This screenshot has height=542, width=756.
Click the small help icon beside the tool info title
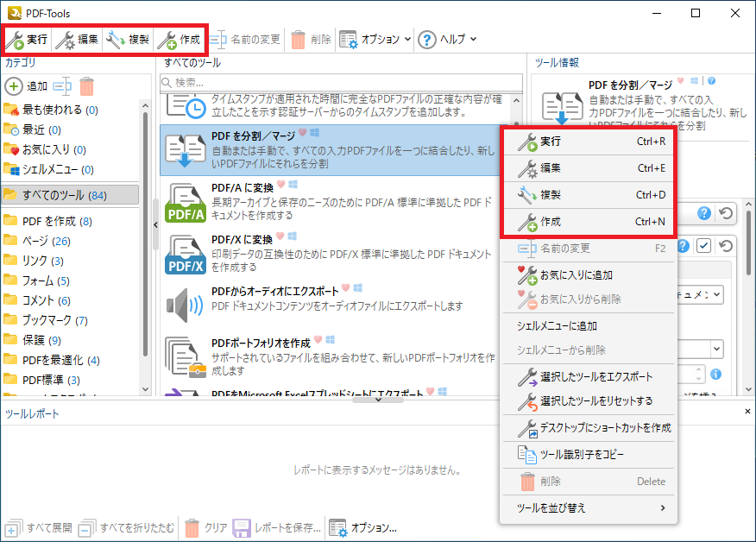pos(712,81)
